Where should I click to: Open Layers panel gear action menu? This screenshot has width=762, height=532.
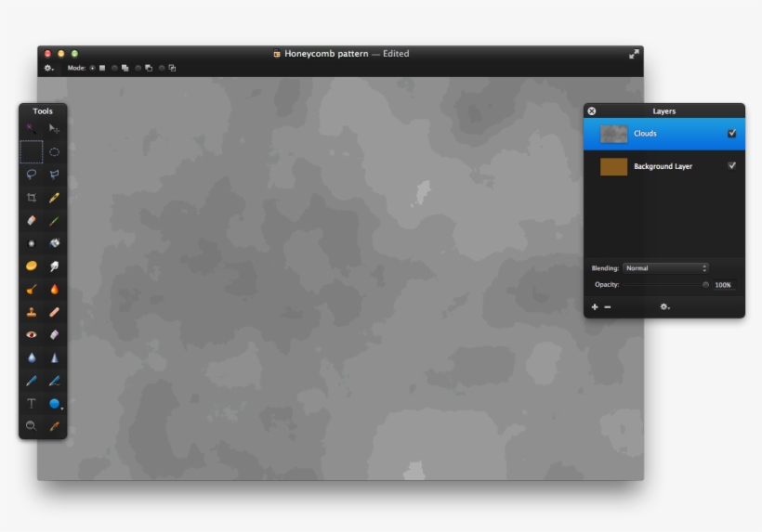click(664, 306)
